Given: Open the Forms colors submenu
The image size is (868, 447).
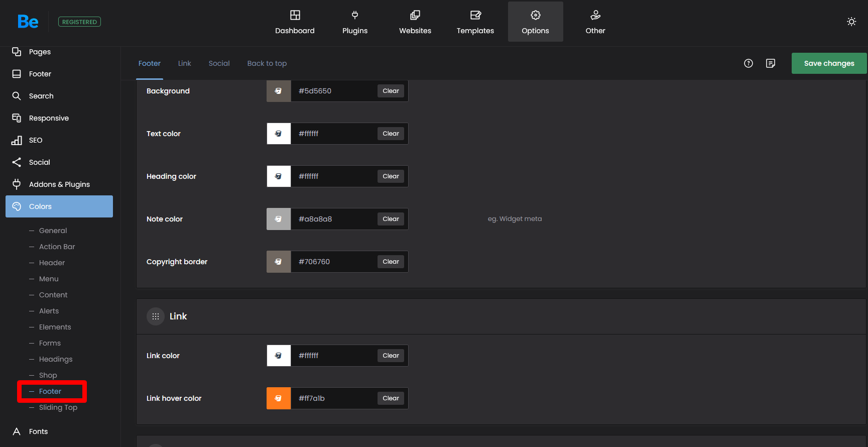Looking at the screenshot, I should (50, 343).
